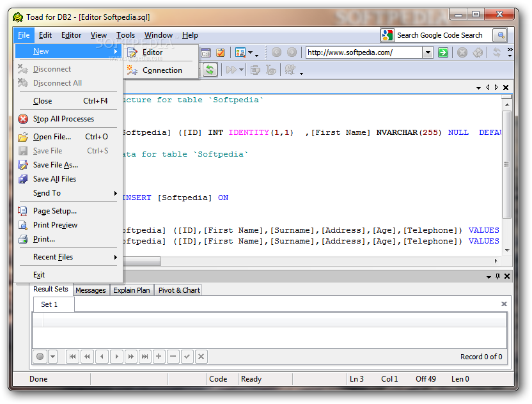Click Exit in the File menu
This screenshot has width=532, height=404.
68,275
